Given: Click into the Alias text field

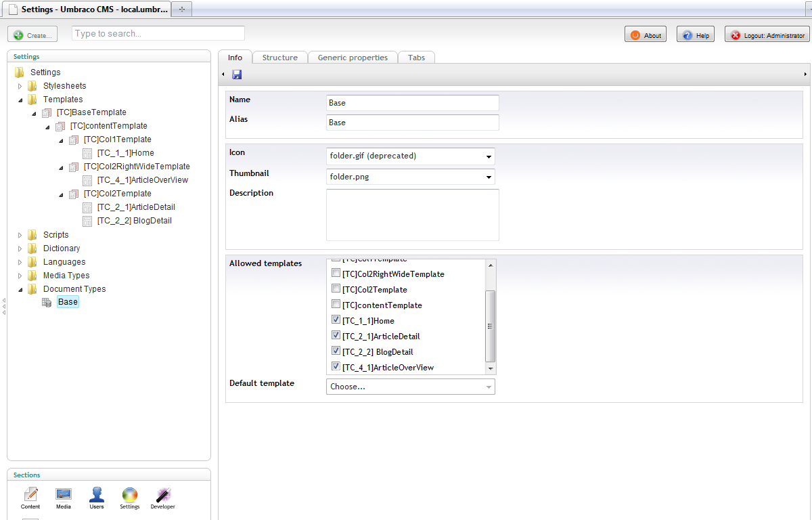Looking at the screenshot, I should [x=413, y=123].
